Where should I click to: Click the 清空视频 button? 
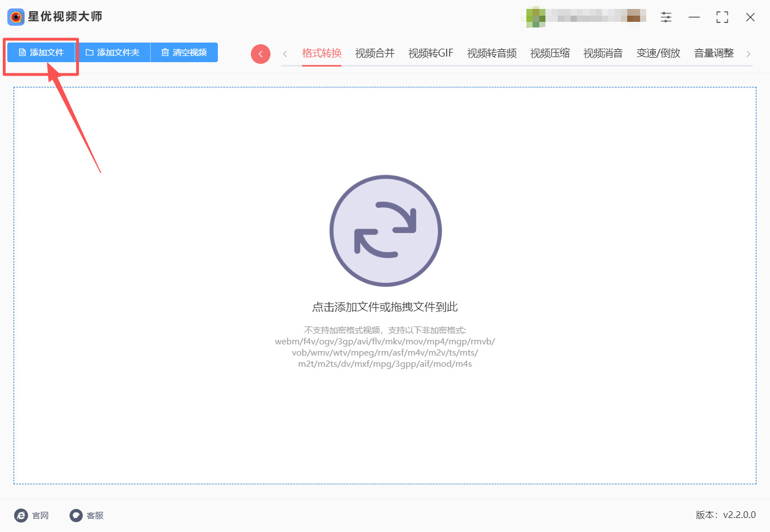[184, 53]
